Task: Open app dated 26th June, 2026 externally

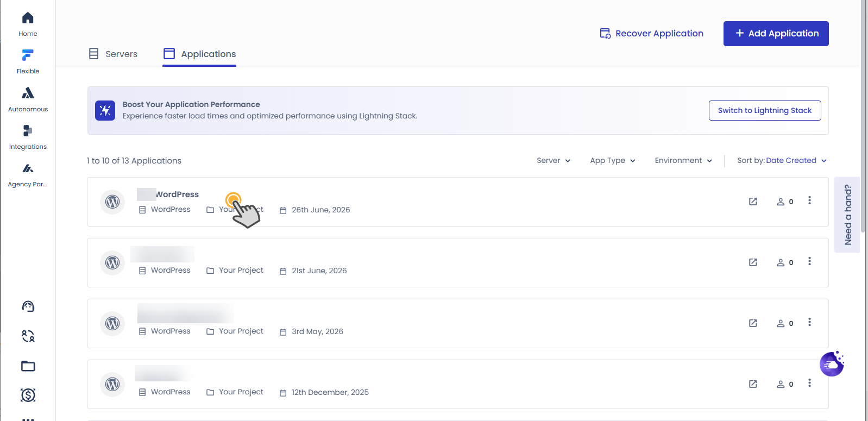Action: 753,202
